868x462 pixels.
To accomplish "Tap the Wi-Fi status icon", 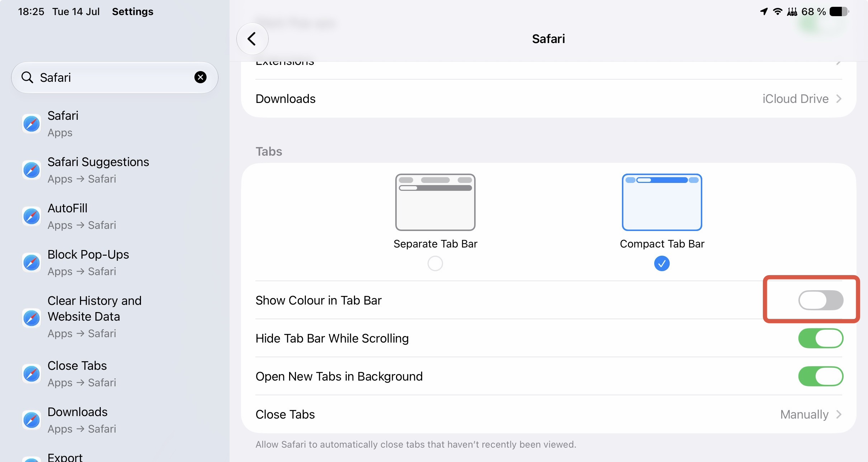I will (778, 11).
